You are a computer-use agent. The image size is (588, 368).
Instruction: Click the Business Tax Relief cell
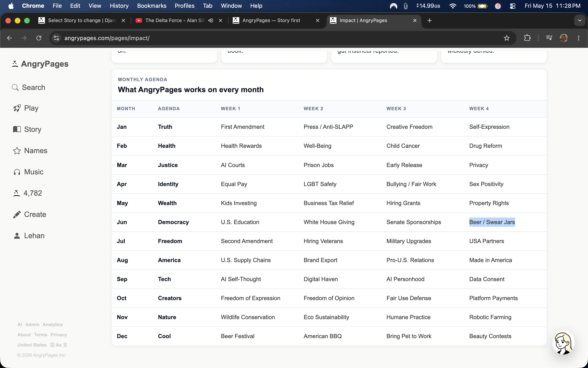click(x=329, y=203)
